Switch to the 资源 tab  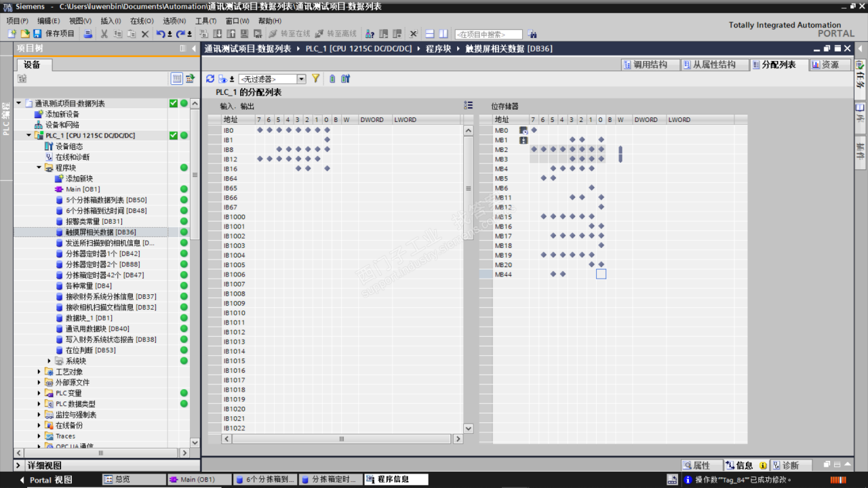[829, 65]
